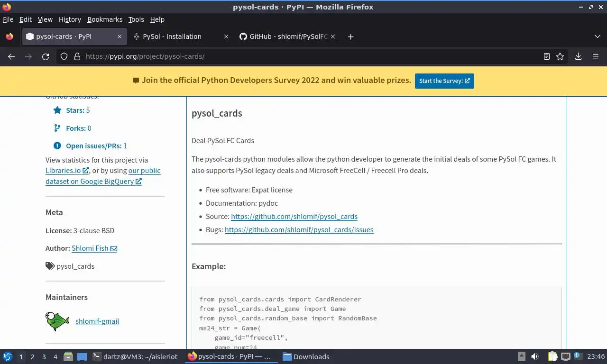Click the 'Free software: Expat license' bullet
The height and width of the screenshot is (364, 607).
click(249, 190)
